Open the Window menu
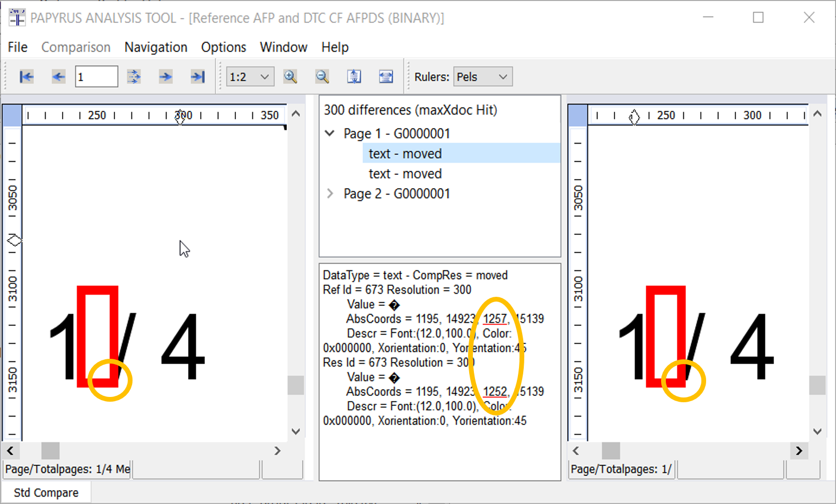This screenshot has height=504, width=836. click(x=283, y=47)
